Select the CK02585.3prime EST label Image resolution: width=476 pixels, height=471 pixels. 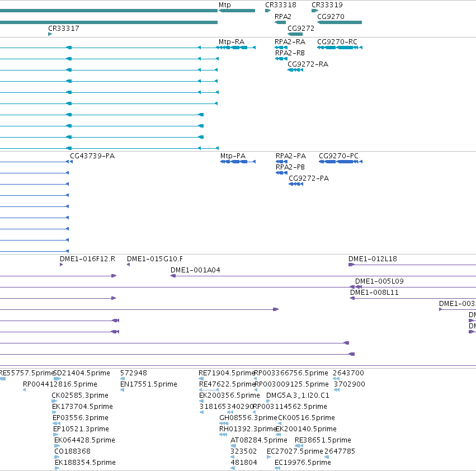tap(80, 395)
